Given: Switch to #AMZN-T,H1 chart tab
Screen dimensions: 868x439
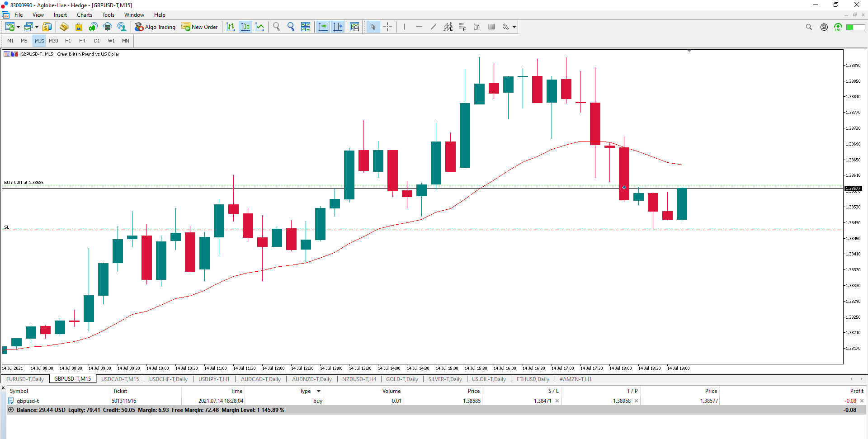Looking at the screenshot, I should (x=575, y=379).
